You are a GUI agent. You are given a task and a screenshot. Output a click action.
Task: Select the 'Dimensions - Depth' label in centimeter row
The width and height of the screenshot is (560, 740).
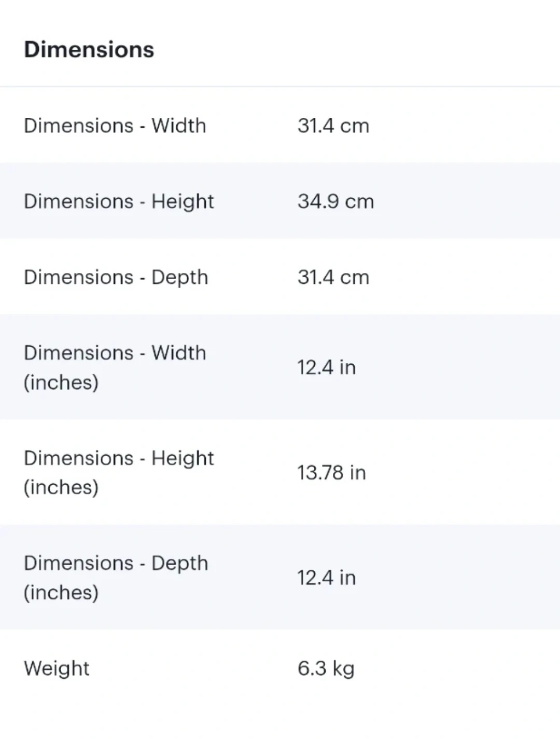[x=116, y=277]
